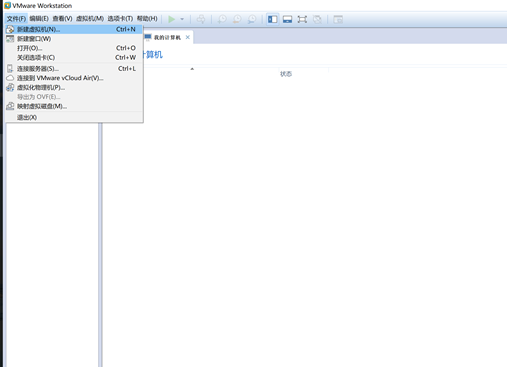Click 退出(X) to exit the application
This screenshot has height=367, width=507.
(74, 117)
